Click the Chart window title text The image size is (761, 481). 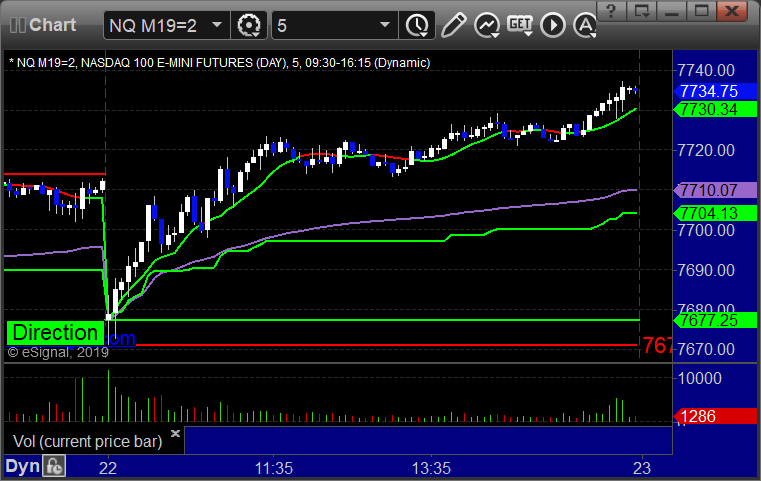click(x=52, y=25)
